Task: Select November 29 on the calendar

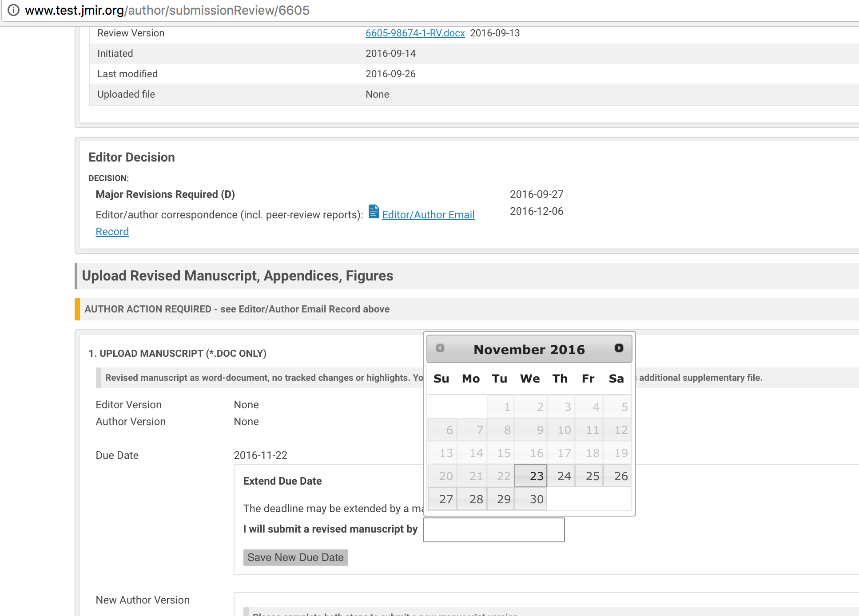Action: pyautogui.click(x=501, y=499)
